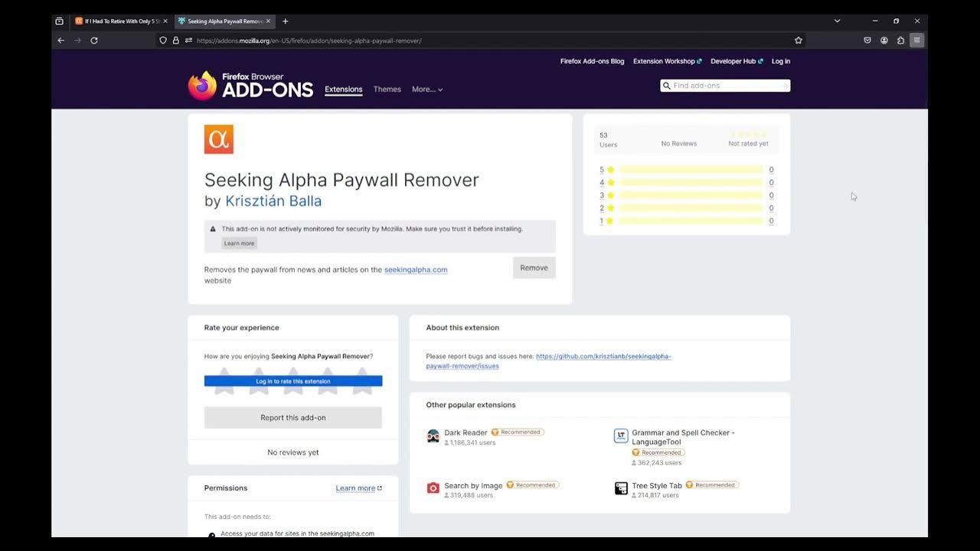
Task: Click the Seeking Alpha extension icon
Action: click(x=218, y=139)
